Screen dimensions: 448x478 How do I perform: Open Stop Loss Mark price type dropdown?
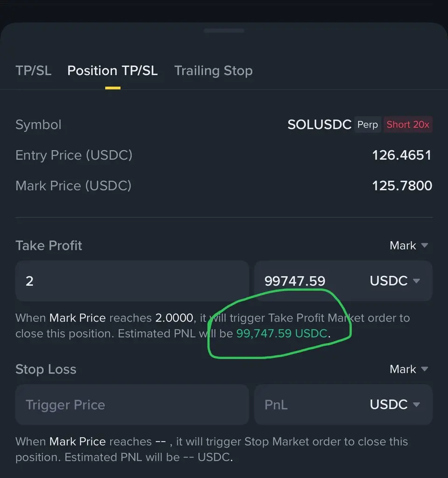tap(409, 369)
